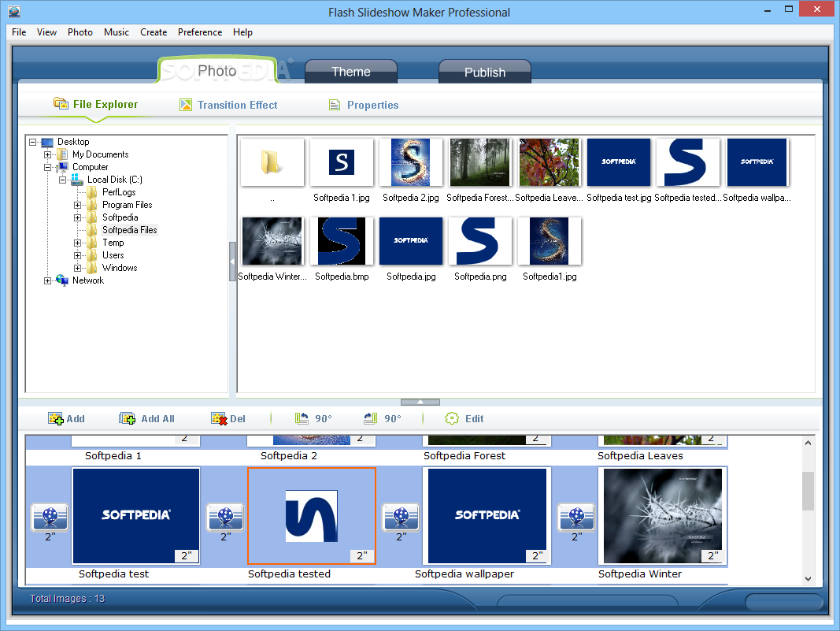
Task: Select the Softpedia.png thumbnail
Action: [480, 241]
